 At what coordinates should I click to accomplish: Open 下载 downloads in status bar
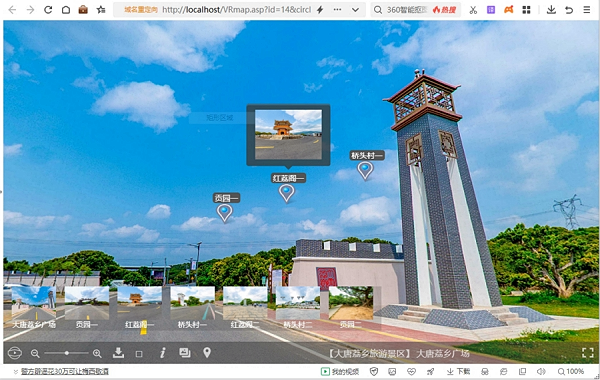pyautogui.click(x=459, y=372)
